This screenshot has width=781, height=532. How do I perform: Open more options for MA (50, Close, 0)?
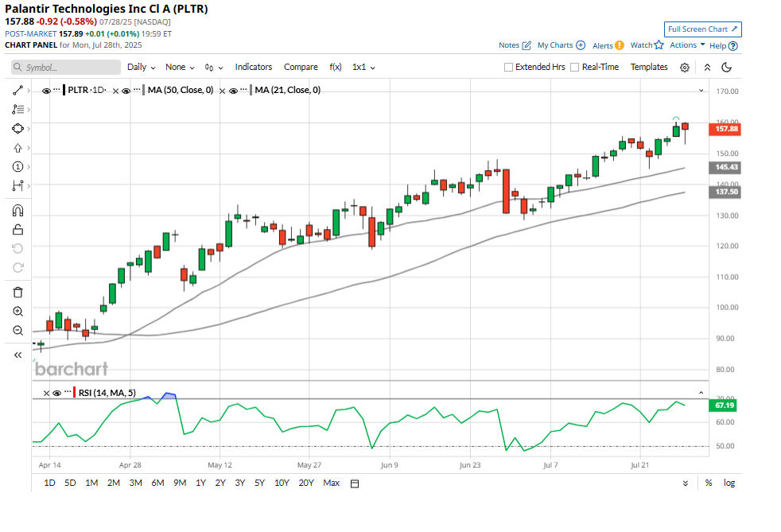pyautogui.click(x=137, y=90)
